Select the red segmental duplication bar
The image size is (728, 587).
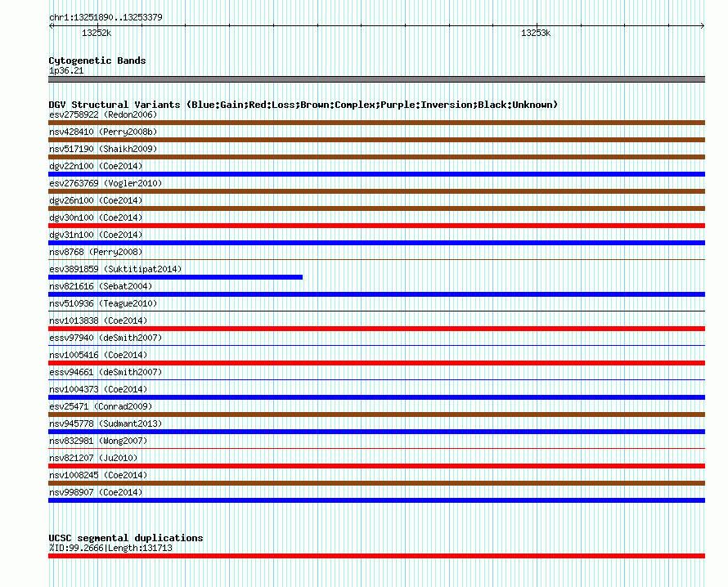click(x=376, y=556)
